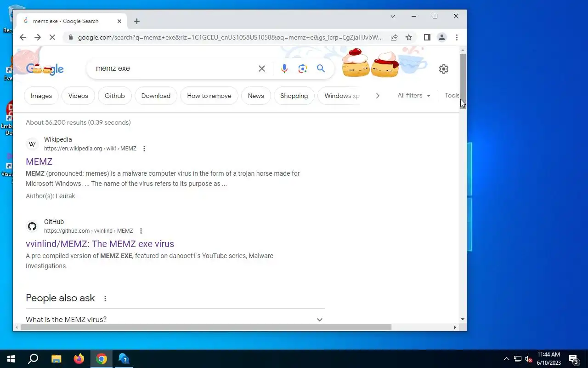This screenshot has height=368, width=588.
Task: Start voice search with the microphone
Action: 284,69
